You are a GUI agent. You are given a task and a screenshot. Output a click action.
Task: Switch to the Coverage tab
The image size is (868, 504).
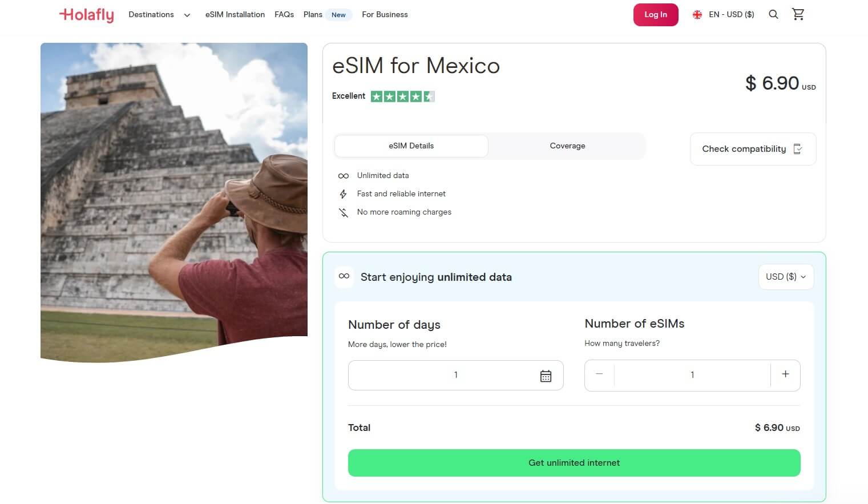click(x=567, y=146)
